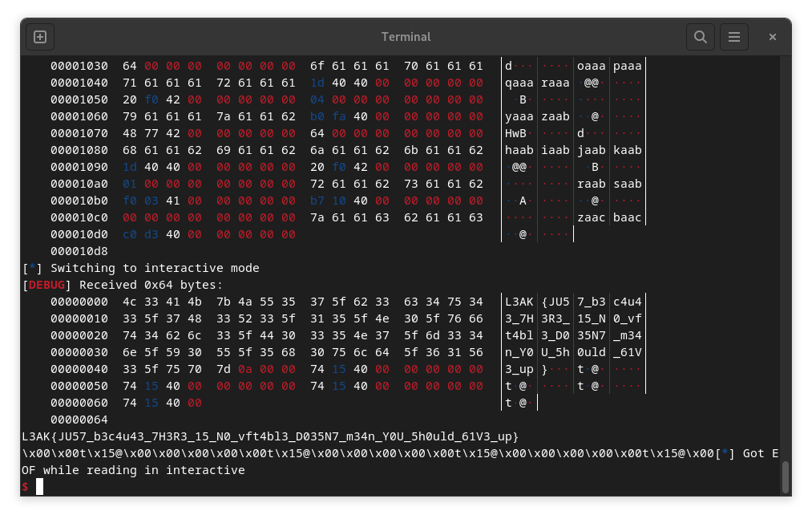
Task: Click 'zaac' in the ASCII column
Action: pos(591,217)
